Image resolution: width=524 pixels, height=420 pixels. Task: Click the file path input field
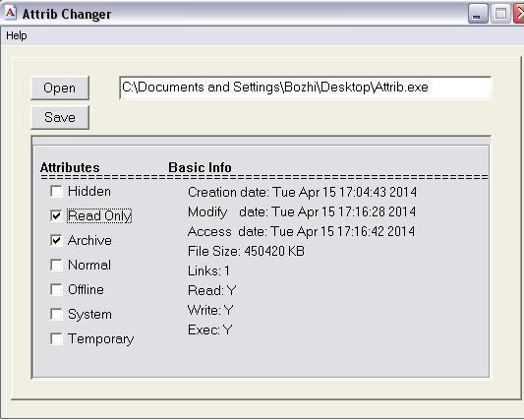click(x=305, y=88)
